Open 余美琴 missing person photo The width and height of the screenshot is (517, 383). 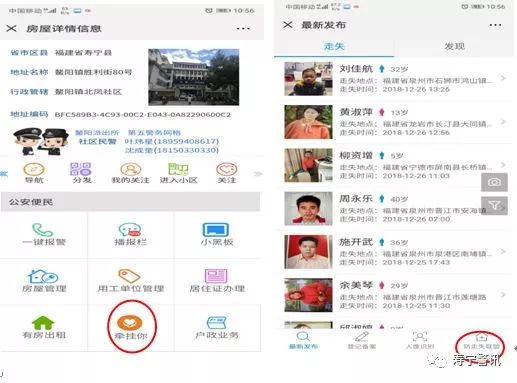pyautogui.click(x=308, y=295)
